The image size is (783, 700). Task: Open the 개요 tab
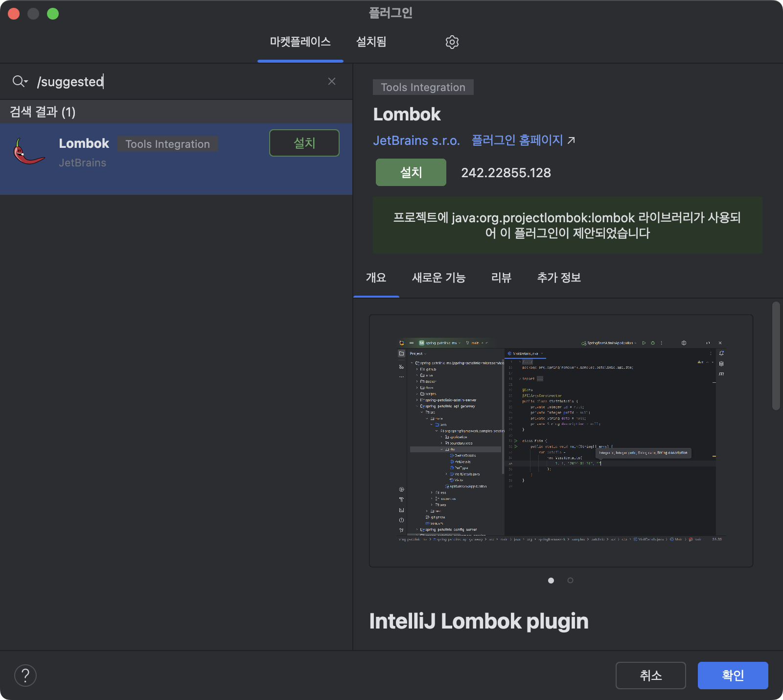tap(376, 278)
